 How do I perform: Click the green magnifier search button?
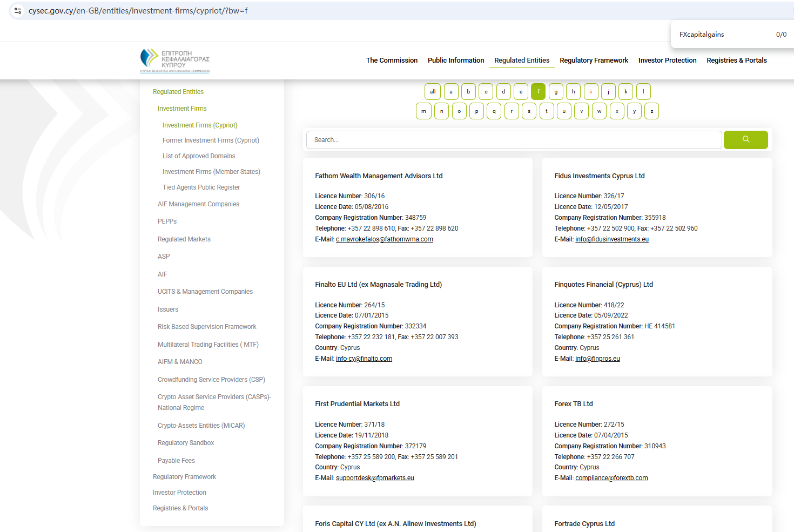pyautogui.click(x=745, y=140)
